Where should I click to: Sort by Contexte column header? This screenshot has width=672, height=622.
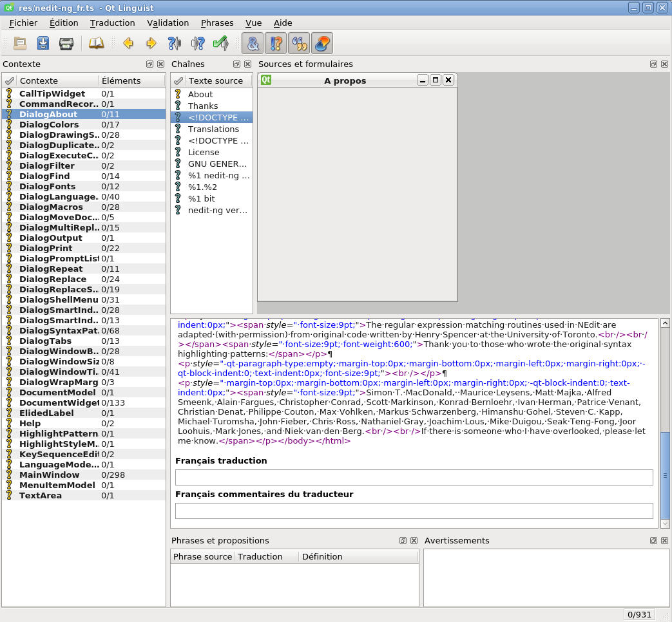point(58,80)
